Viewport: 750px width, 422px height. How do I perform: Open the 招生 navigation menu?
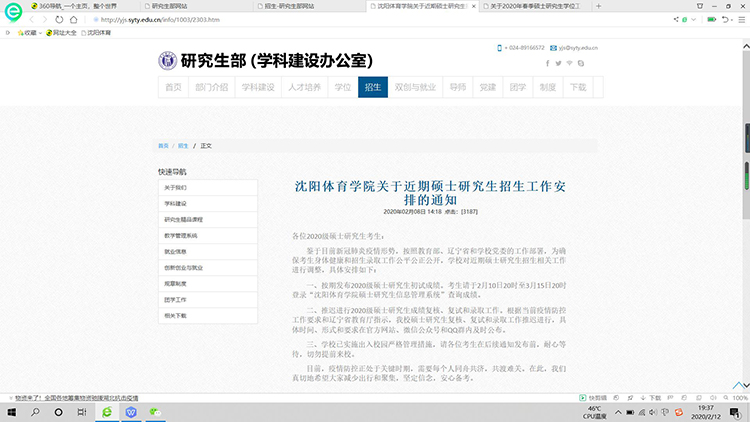pyautogui.click(x=372, y=87)
